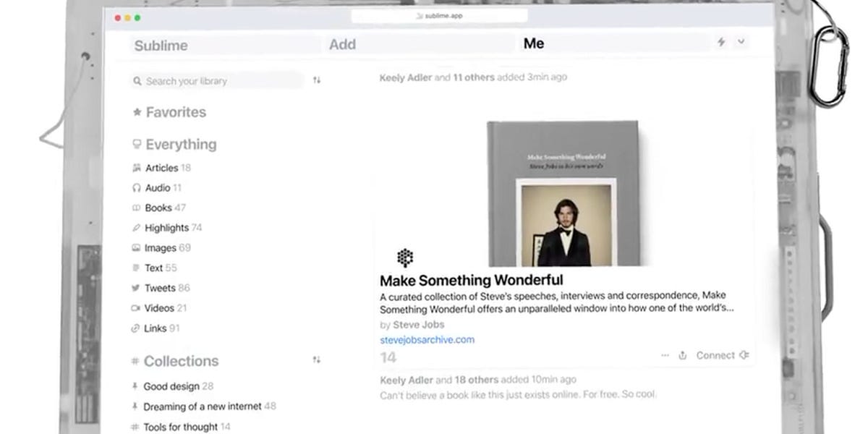Click the Audio headphones icon

(137, 187)
